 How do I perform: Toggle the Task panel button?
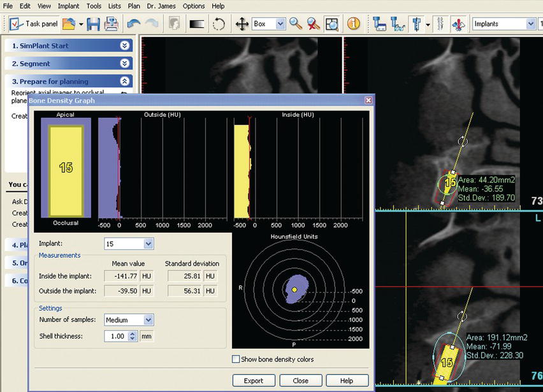tap(33, 24)
